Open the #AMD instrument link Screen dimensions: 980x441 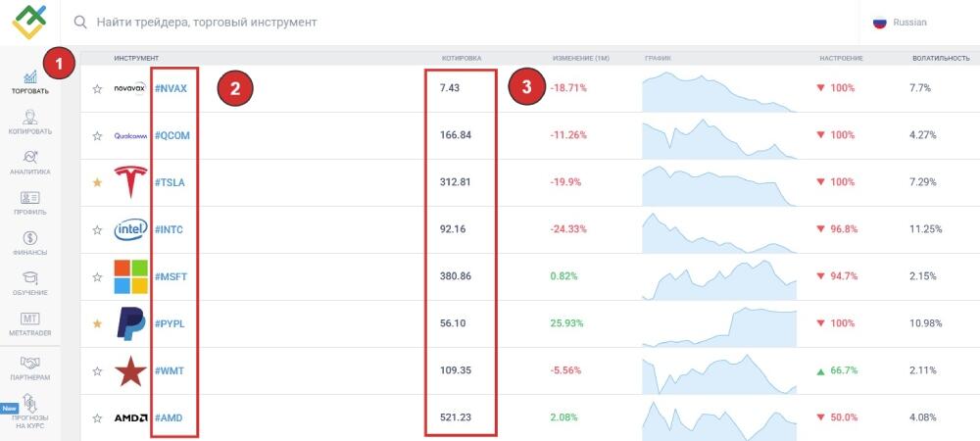coord(169,417)
